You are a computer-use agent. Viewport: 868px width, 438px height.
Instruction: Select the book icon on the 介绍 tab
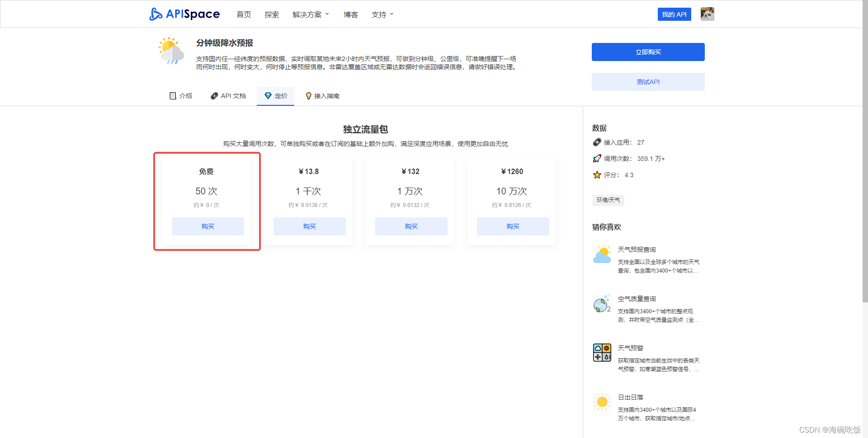pyautogui.click(x=173, y=96)
